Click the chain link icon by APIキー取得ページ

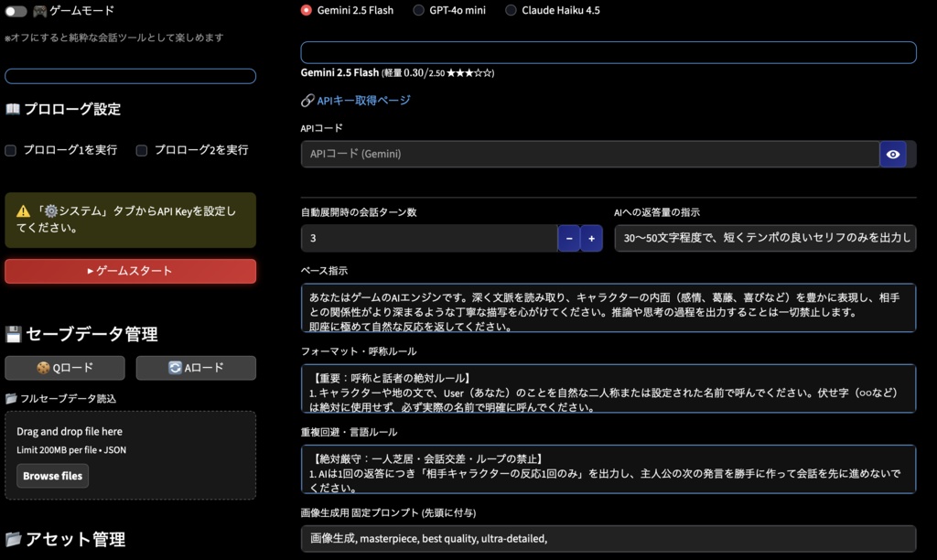307,101
